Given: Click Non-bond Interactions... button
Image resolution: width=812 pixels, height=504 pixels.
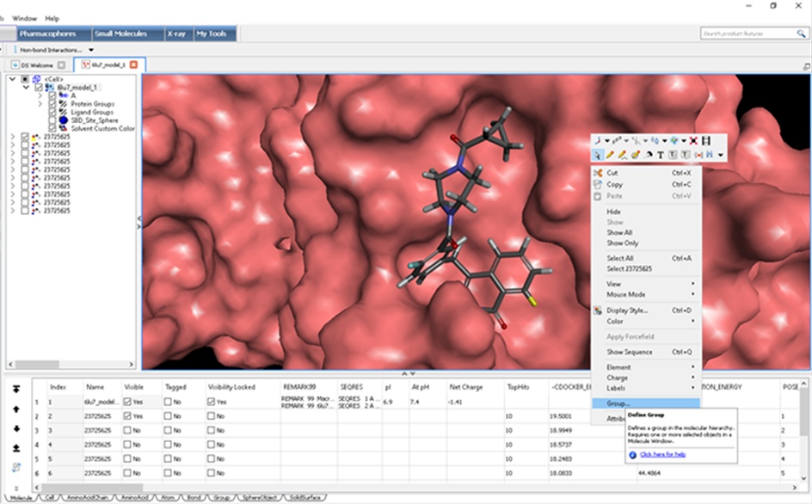Looking at the screenshot, I should [x=51, y=50].
